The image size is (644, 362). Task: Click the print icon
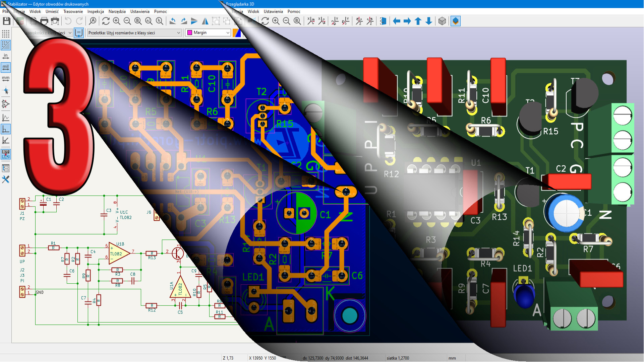click(x=44, y=21)
